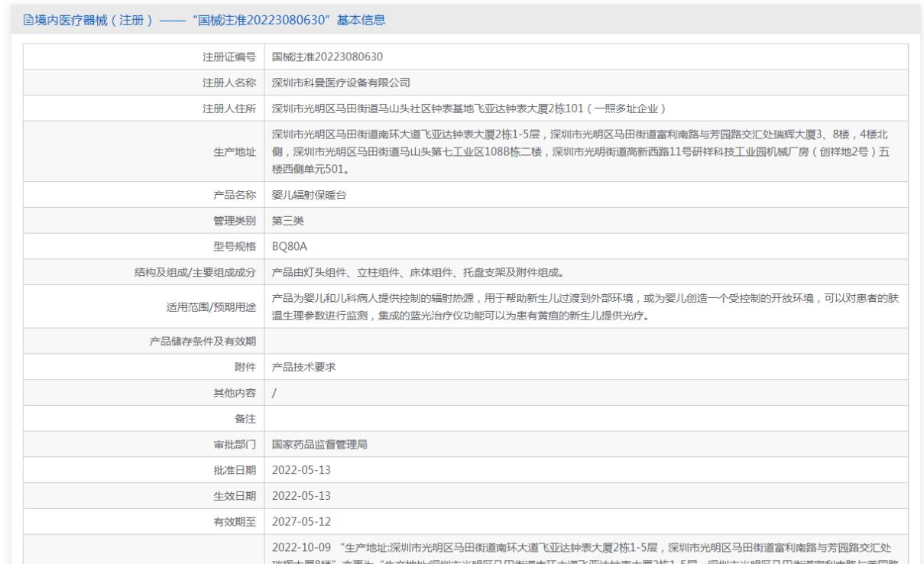Click the 产品名称 label

(235, 196)
